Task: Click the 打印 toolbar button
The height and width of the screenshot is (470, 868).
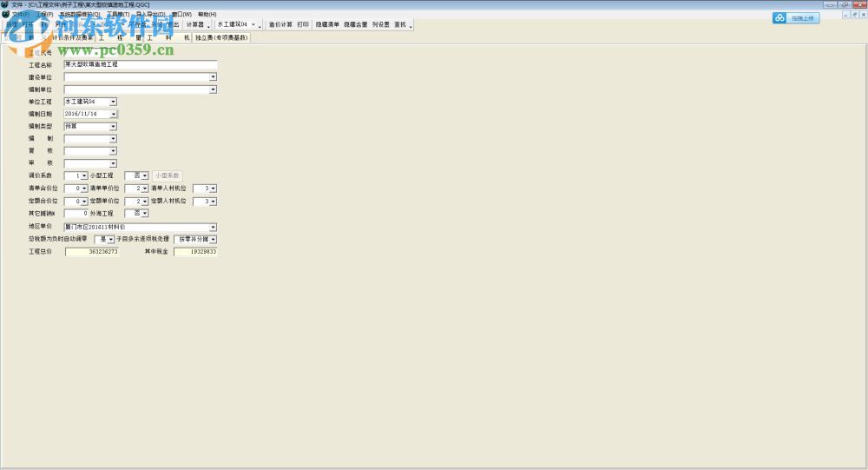Action: [x=303, y=25]
